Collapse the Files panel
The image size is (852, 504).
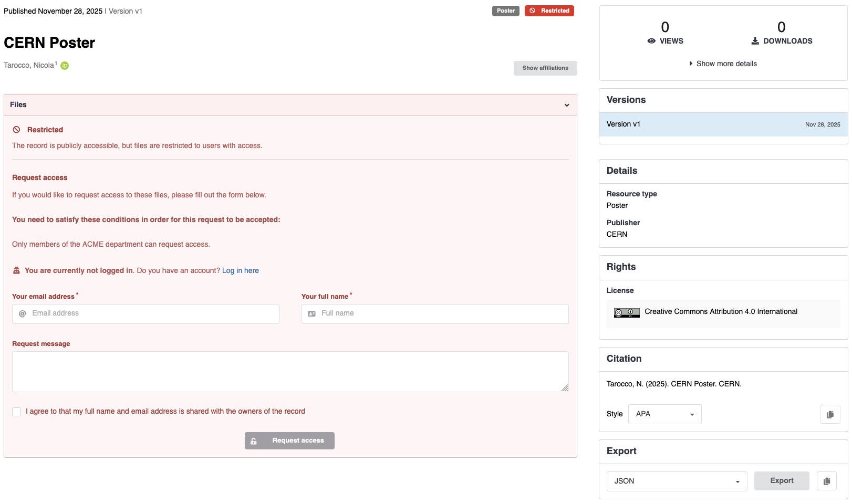pyautogui.click(x=567, y=105)
